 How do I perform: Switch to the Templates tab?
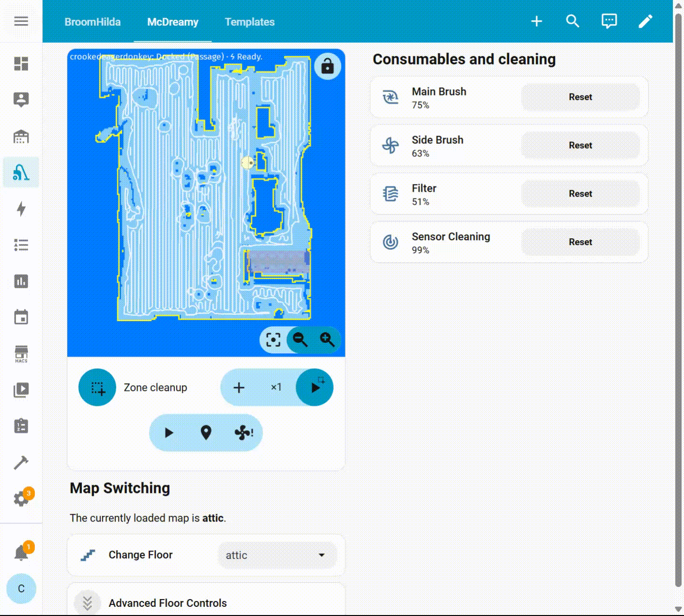[x=249, y=22]
